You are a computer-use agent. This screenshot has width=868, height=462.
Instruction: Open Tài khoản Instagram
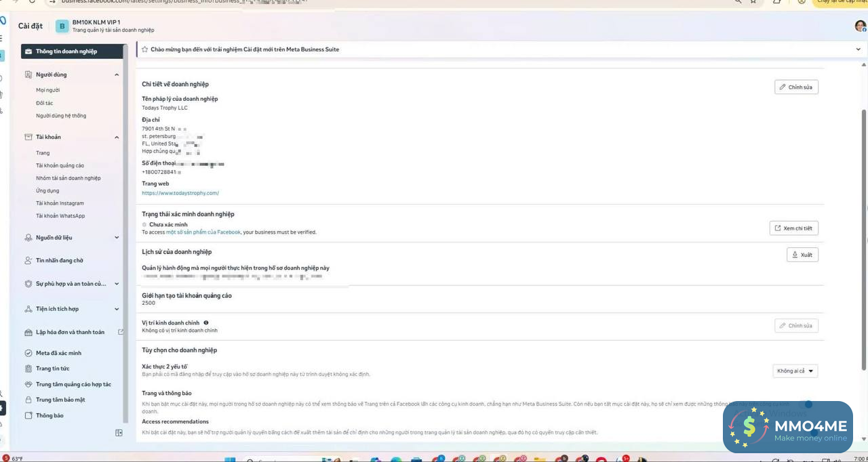(x=60, y=203)
